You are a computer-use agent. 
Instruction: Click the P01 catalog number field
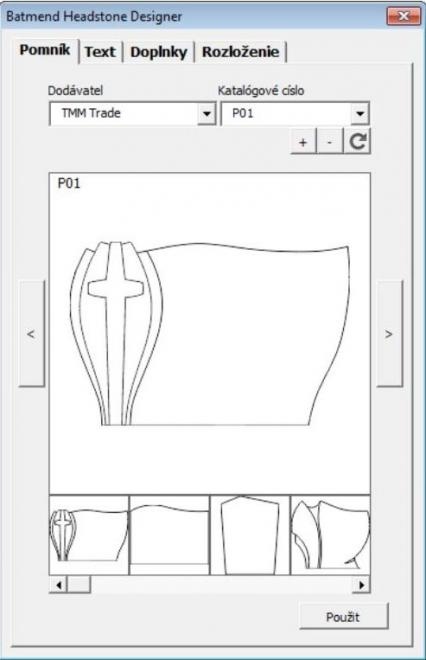coord(295,113)
